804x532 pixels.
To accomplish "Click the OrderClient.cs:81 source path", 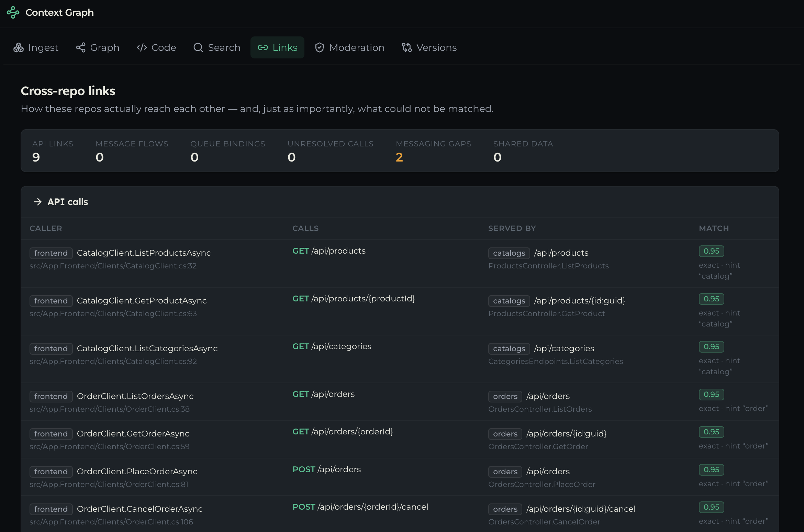I will pyautogui.click(x=109, y=485).
